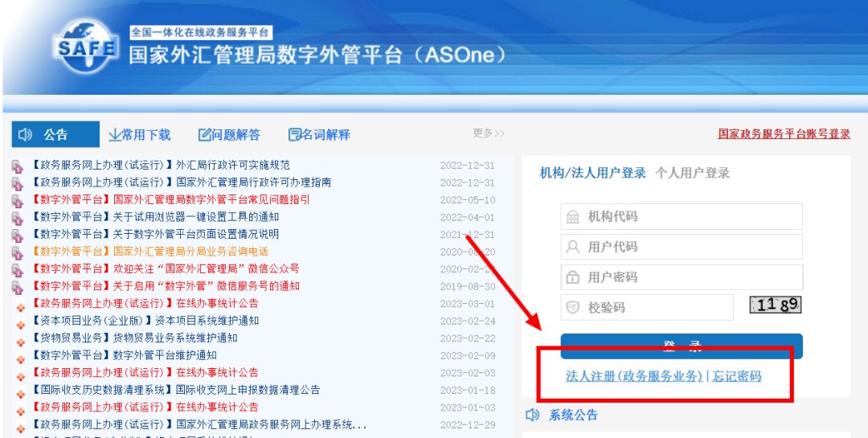Click pinned icon beside 外汇局行政许可实施规范
Screen dimensions: 868x438
[x=17, y=166]
